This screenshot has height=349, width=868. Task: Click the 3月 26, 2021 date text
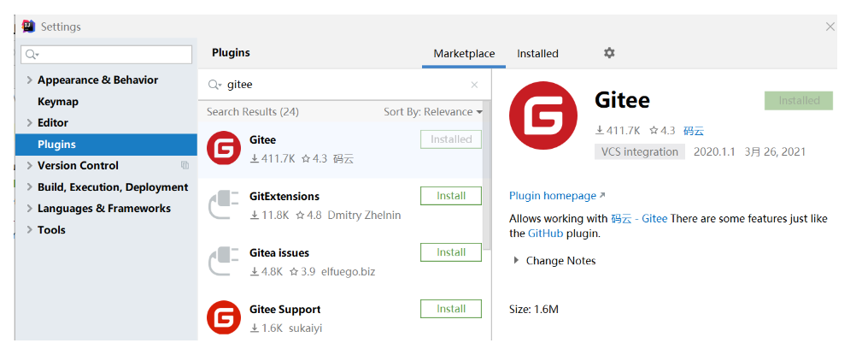(775, 151)
